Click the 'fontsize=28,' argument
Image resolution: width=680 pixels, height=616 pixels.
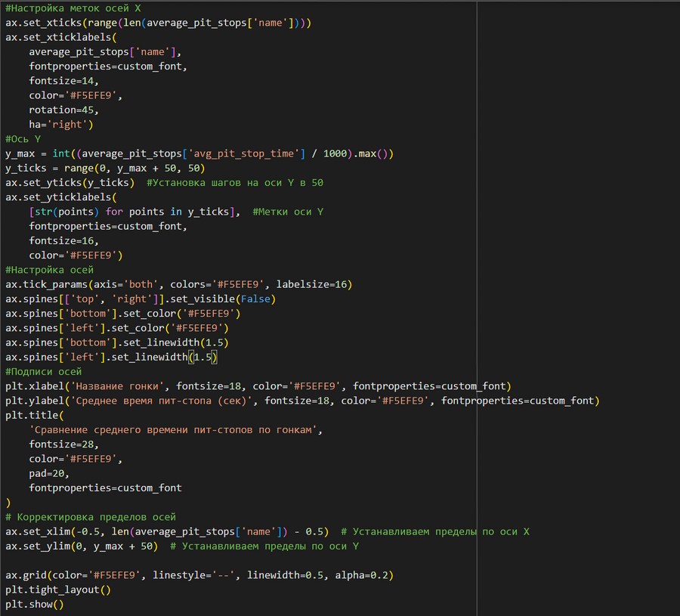(x=63, y=444)
